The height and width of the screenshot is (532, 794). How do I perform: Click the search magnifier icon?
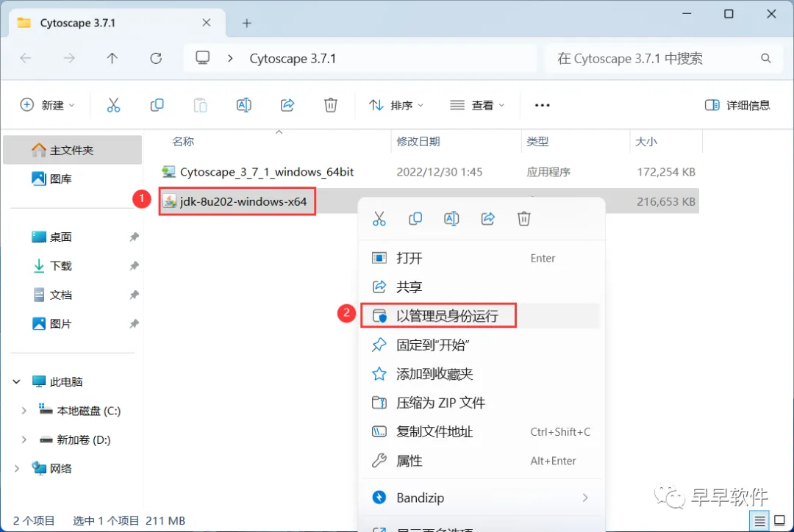tap(765, 59)
